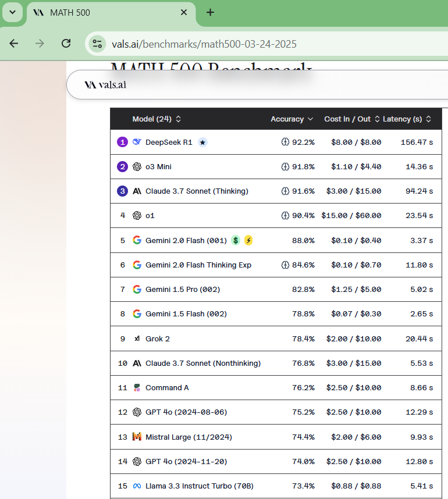Click the green dollar badge on Gemini 2.0 Flash
Screen dimensions: 448x499
(x=236, y=240)
